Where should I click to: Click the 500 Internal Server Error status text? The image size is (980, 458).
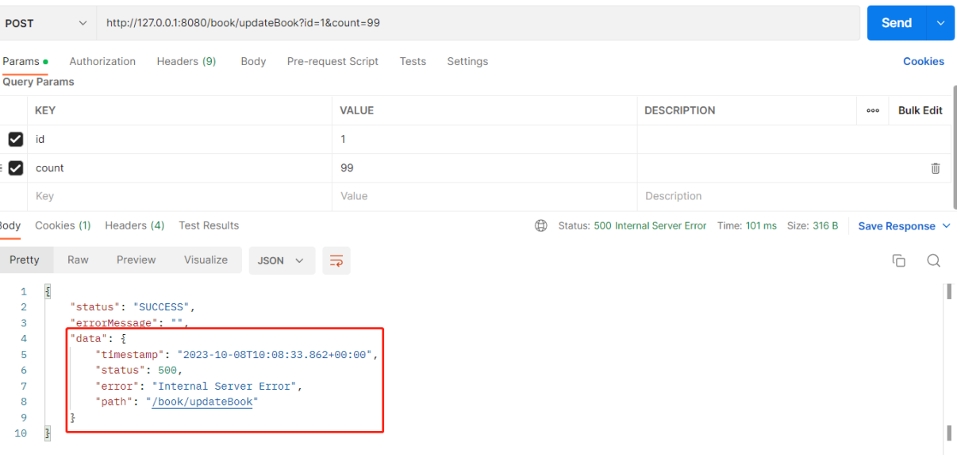click(650, 226)
